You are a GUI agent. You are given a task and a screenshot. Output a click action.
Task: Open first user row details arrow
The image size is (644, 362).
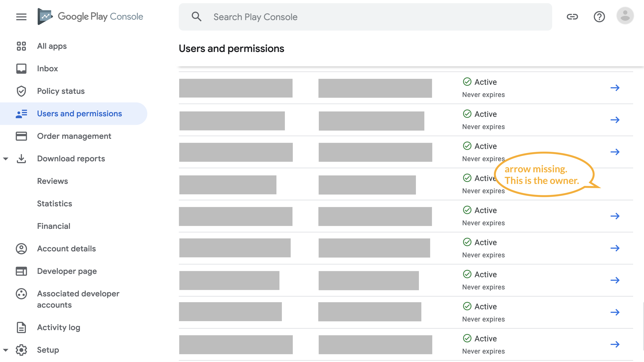pos(615,88)
